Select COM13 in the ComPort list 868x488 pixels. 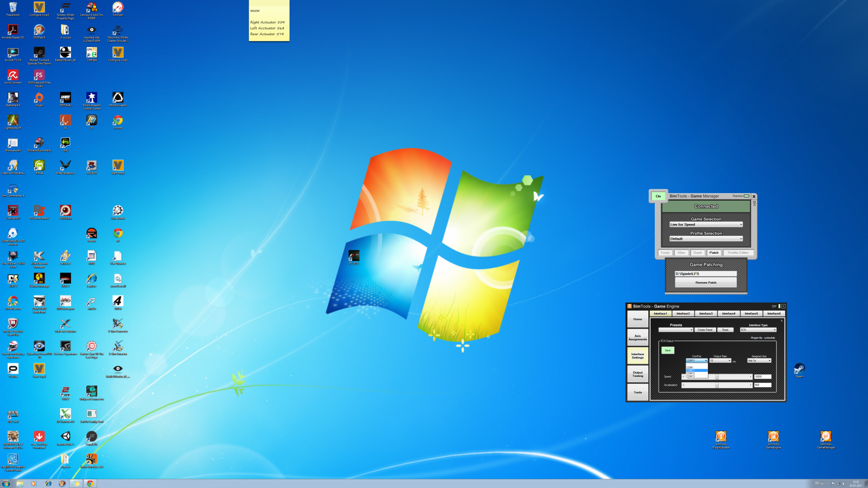pos(697,376)
